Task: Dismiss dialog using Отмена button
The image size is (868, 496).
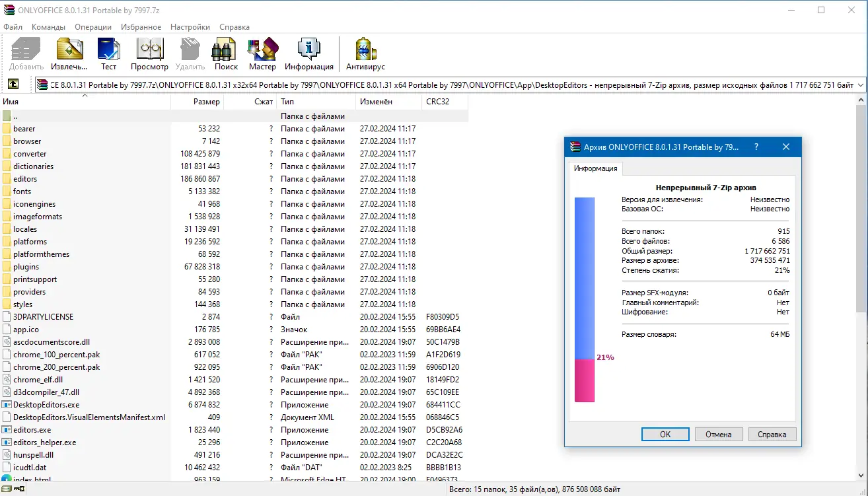Action: pos(719,434)
